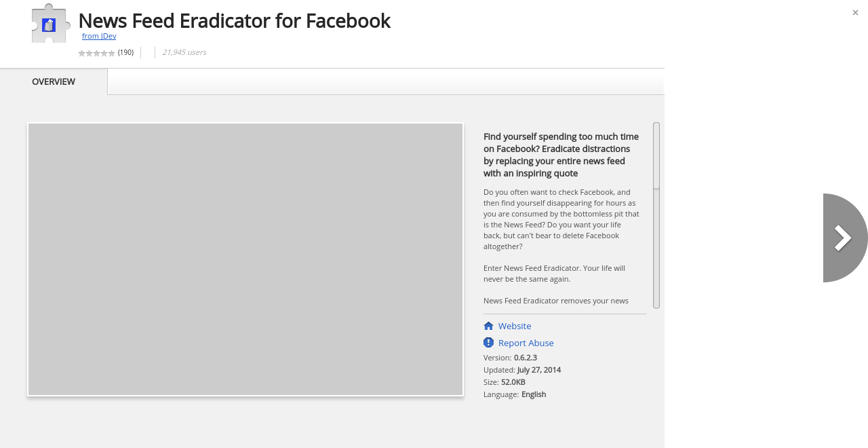The image size is (868, 448).
Task: Click the 21,945 users text
Action: point(184,52)
